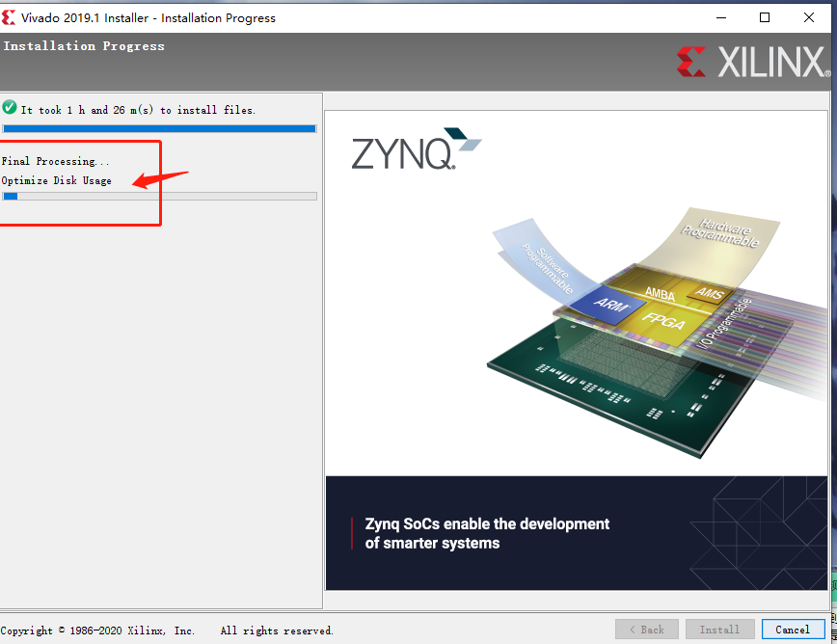The height and width of the screenshot is (644, 837).
Task: Click the green checkmark install-complete icon
Action: pos(10,107)
